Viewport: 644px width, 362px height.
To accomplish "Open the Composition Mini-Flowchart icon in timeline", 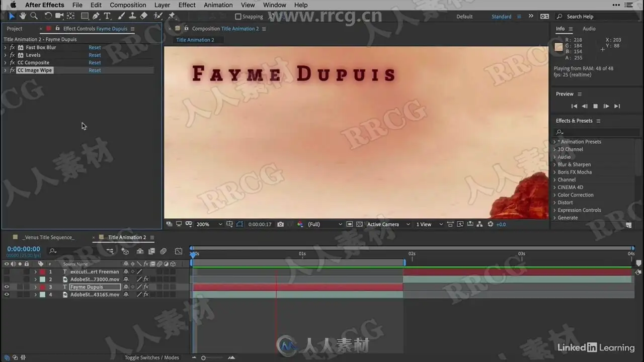I will 110,251.
